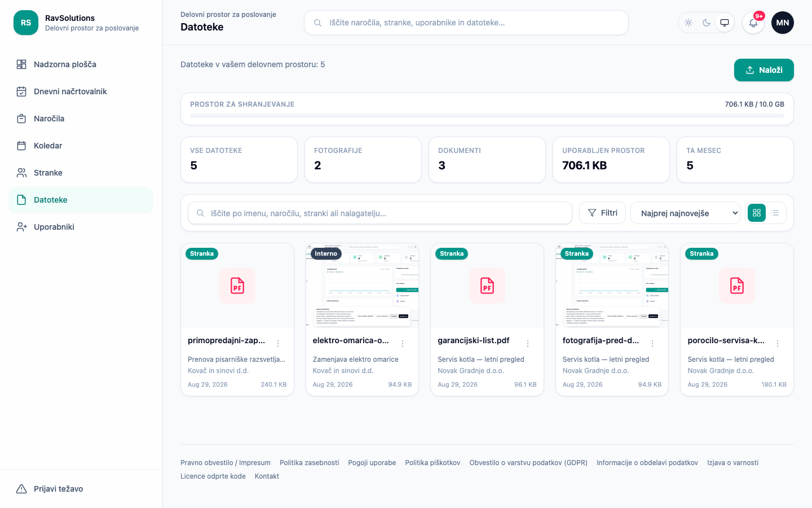
Task: Switch to dark theme moon icon
Action: click(707, 23)
